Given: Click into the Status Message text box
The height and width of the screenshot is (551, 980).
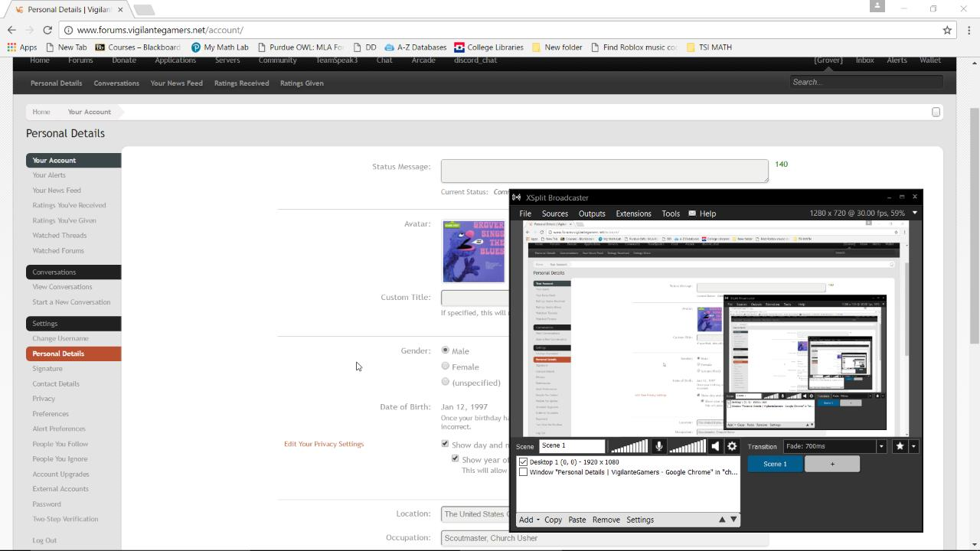Looking at the screenshot, I should point(604,171).
